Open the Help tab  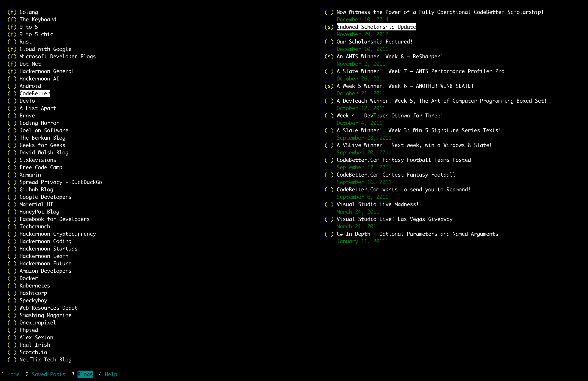tap(111, 374)
